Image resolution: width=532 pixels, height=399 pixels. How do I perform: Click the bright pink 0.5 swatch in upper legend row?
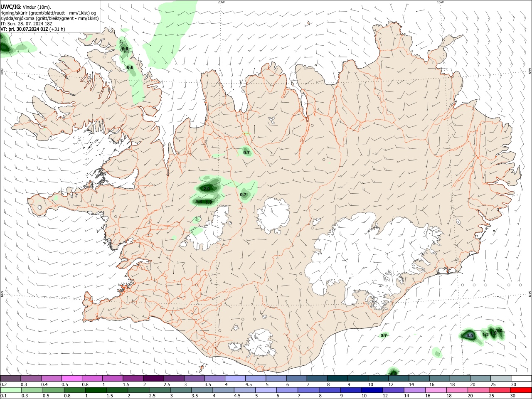(x=72, y=379)
